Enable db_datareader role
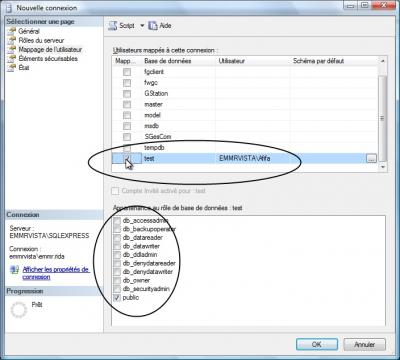Viewport: 400px width, 360px height. [x=117, y=238]
